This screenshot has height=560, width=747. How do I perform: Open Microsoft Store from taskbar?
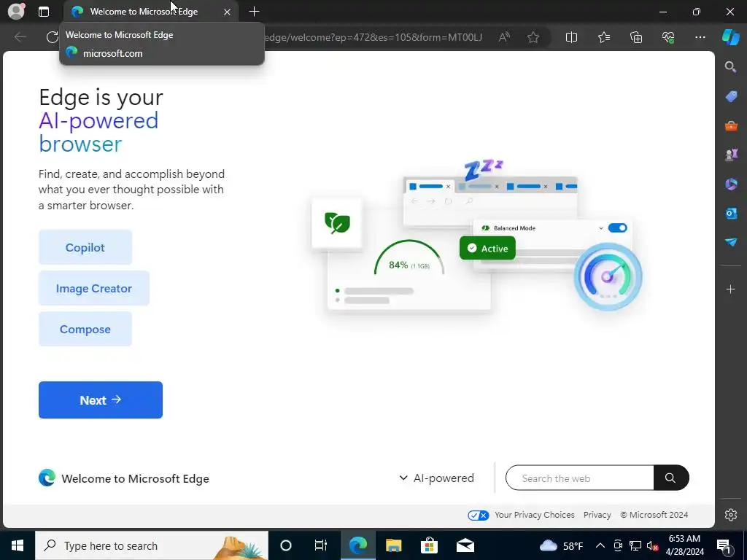(429, 545)
